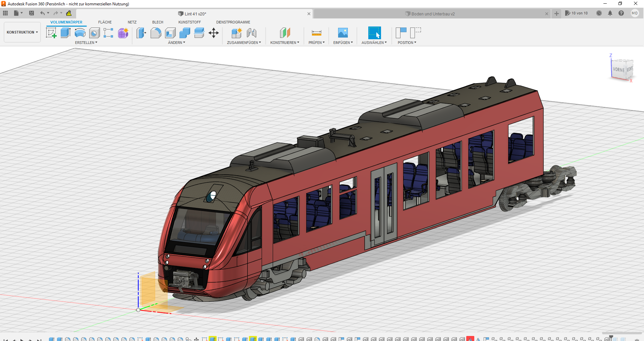Add a new design tab
644x341 pixels.
pyautogui.click(x=556, y=13)
